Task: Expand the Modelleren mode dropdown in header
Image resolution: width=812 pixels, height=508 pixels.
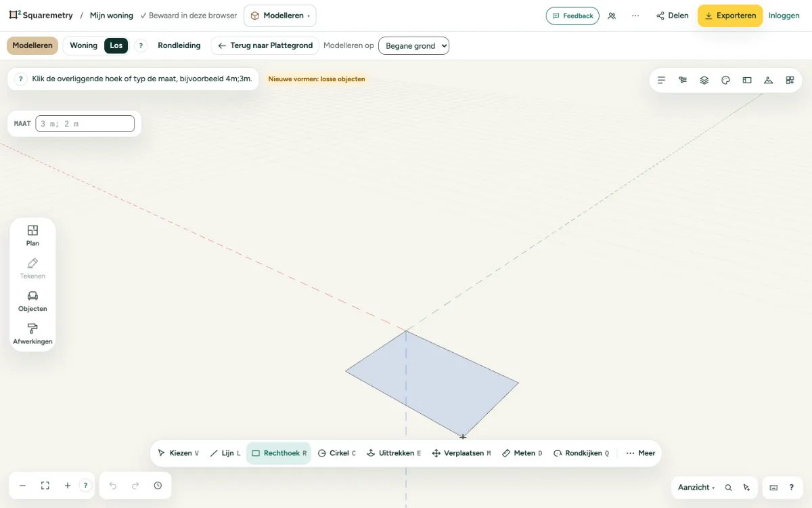Action: (279, 16)
